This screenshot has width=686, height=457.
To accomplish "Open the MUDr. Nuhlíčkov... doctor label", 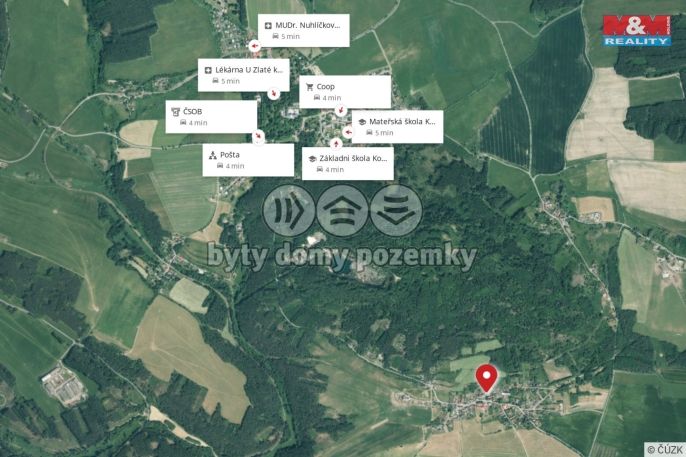I will pos(304,31).
